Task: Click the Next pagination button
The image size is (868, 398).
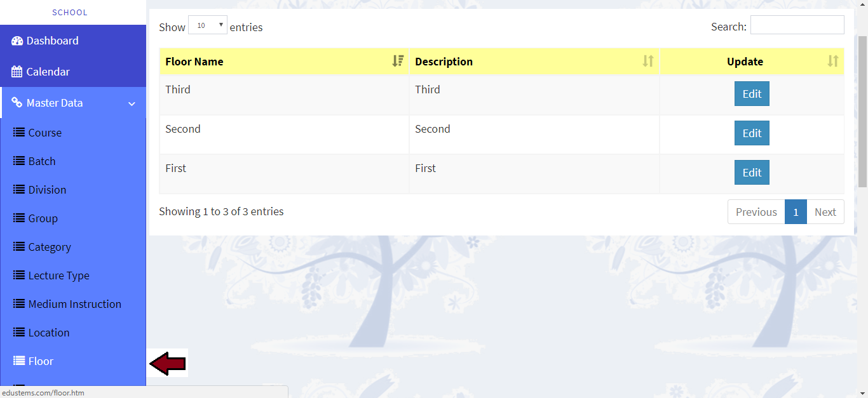Action: click(825, 212)
